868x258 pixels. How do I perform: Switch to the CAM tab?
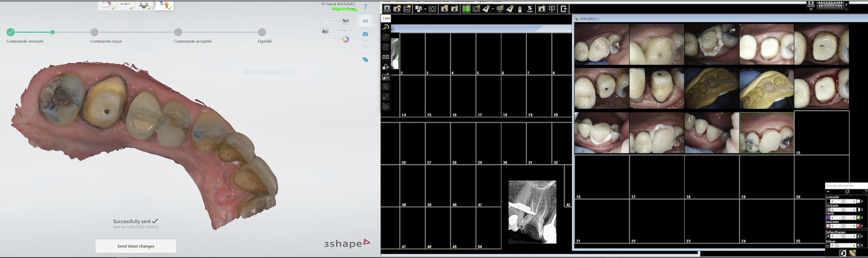click(386, 19)
